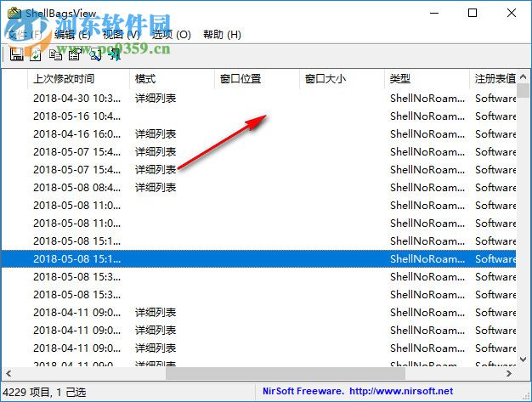This screenshot has height=402, width=532.
Task: Click ShellNoRoam... in the highlighted row
Action: pyautogui.click(x=427, y=259)
